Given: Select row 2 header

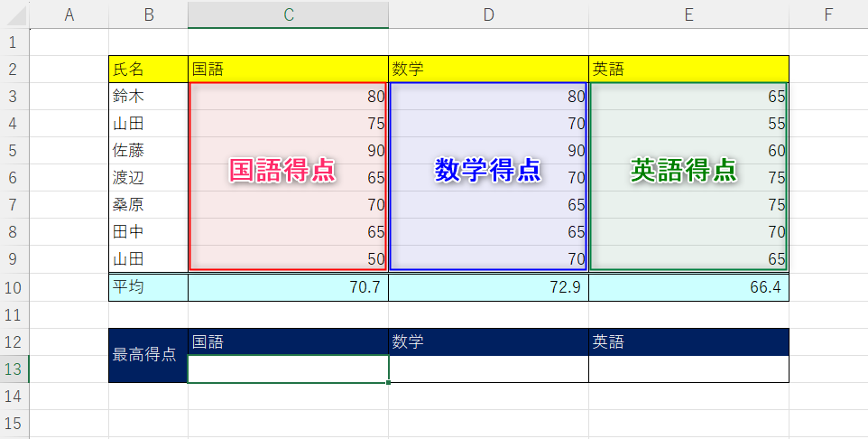Looking at the screenshot, I should [14, 70].
